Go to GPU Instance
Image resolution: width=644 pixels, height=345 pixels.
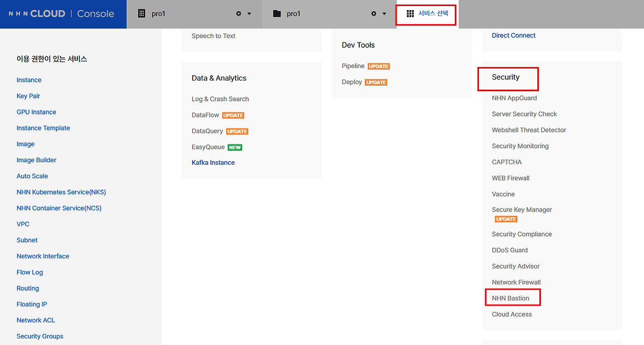point(36,112)
